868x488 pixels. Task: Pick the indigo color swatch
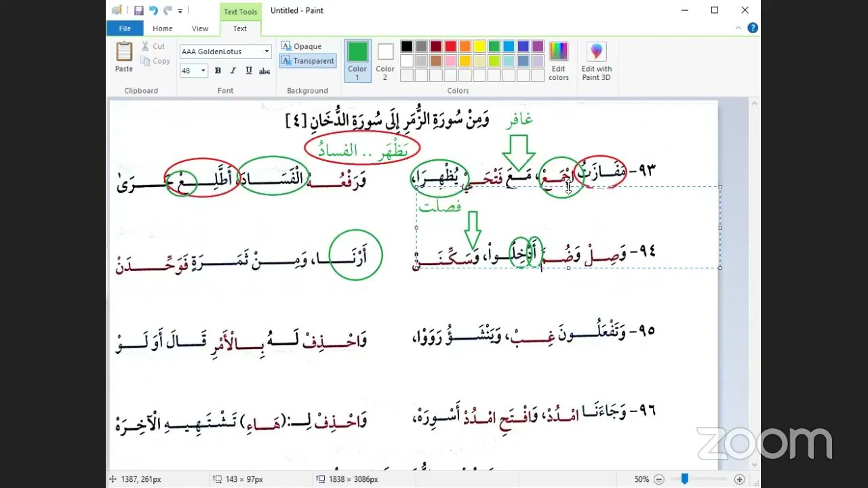pyautogui.click(x=524, y=46)
